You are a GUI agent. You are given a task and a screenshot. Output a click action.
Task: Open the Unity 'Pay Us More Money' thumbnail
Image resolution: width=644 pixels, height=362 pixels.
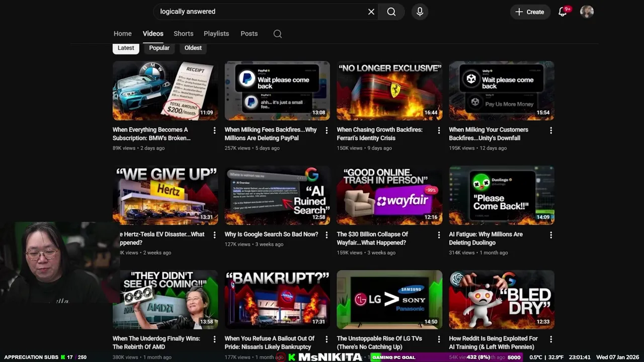point(502,90)
